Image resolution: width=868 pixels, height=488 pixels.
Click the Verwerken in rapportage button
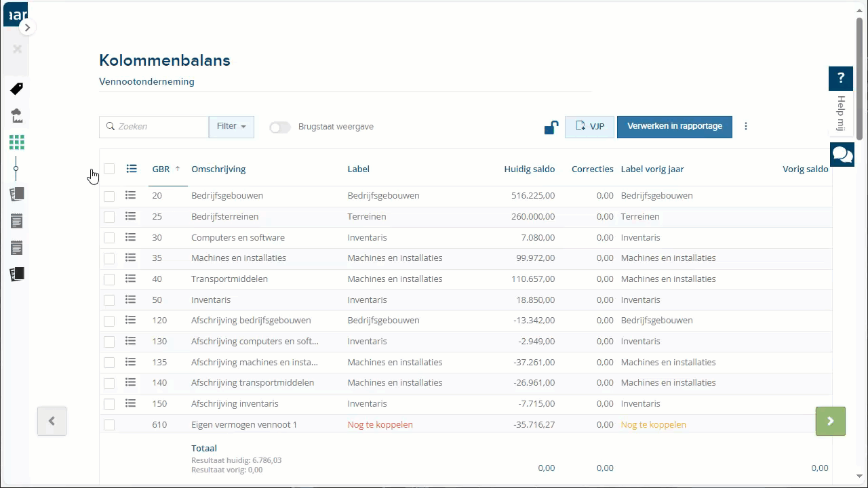674,127
